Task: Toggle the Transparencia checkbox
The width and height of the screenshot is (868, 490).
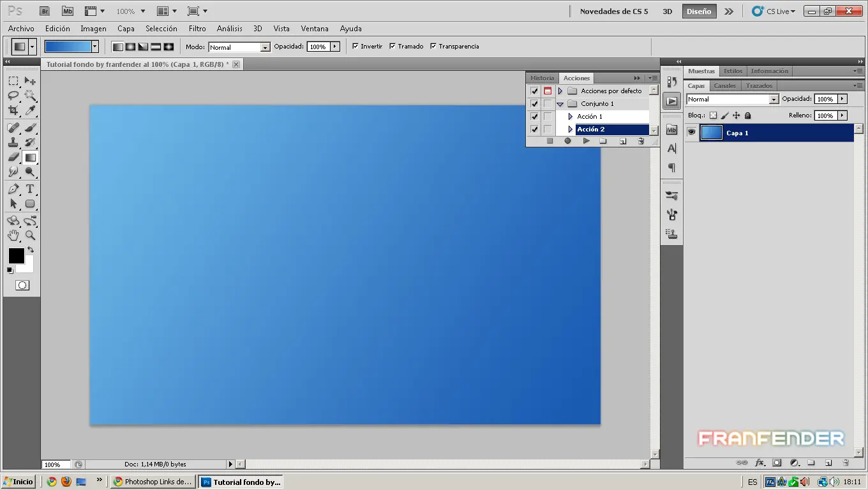Action: [433, 46]
